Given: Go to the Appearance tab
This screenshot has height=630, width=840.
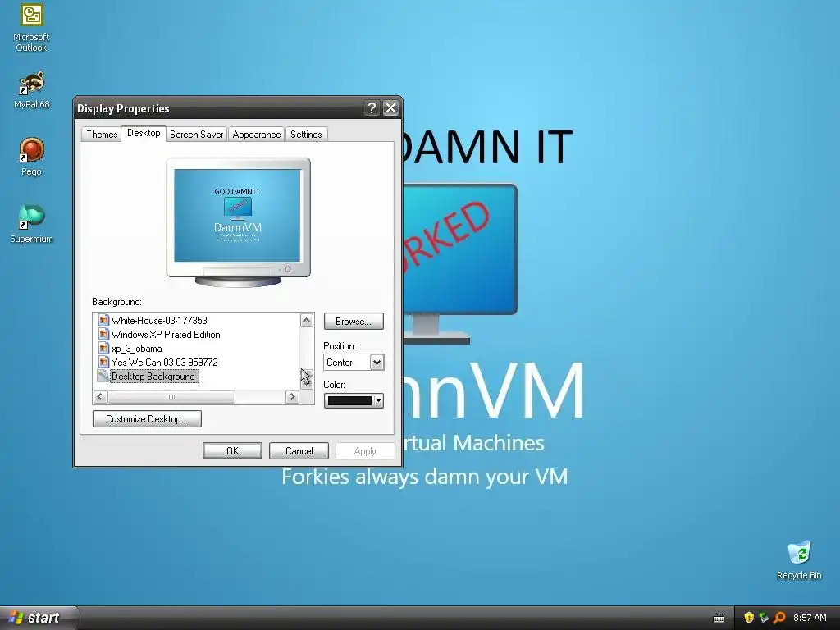Looking at the screenshot, I should tap(257, 135).
